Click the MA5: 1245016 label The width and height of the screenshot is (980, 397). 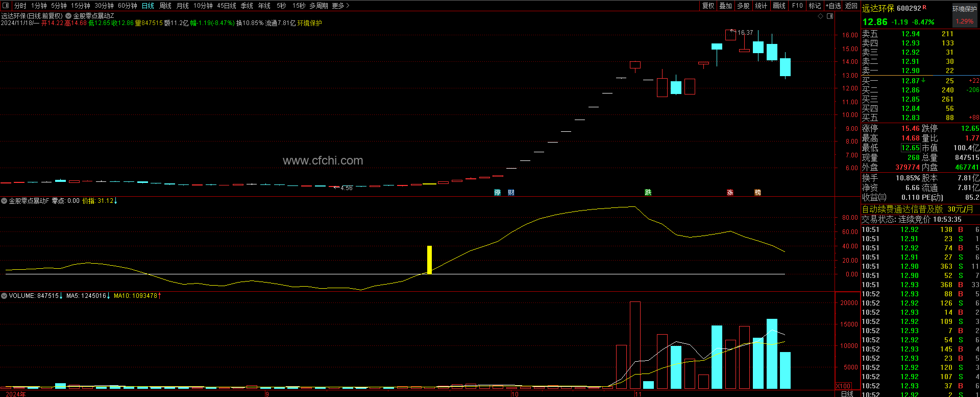pos(88,296)
